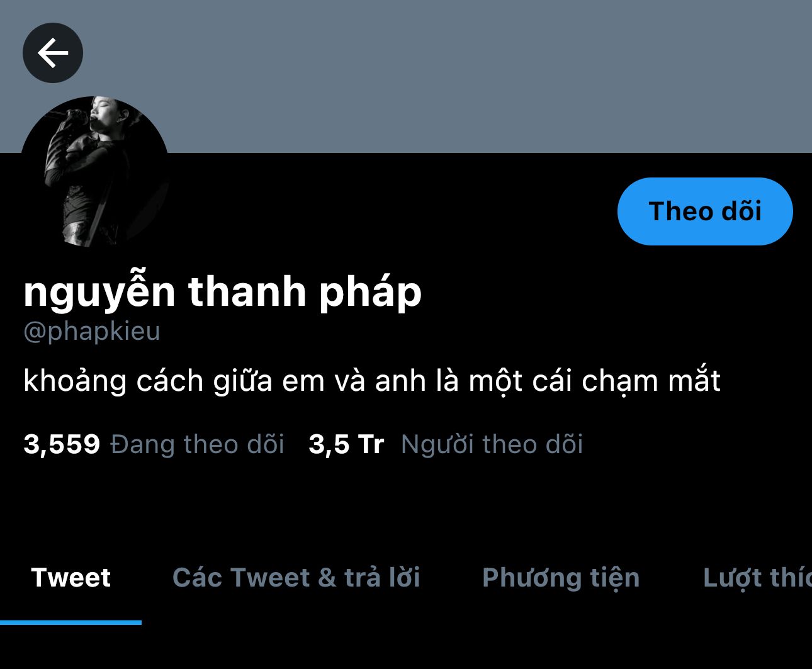Click the 3,559 following count
This screenshot has width=812, height=669.
coord(62,444)
